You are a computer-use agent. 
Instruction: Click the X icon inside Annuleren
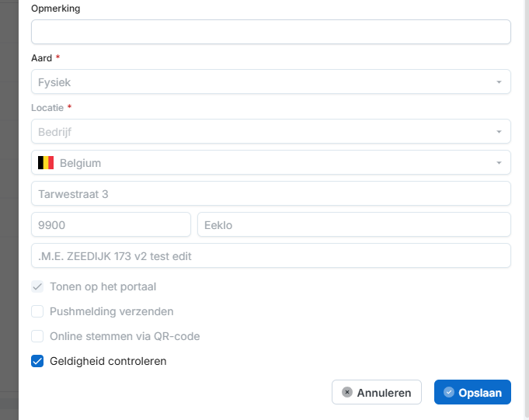pos(347,393)
